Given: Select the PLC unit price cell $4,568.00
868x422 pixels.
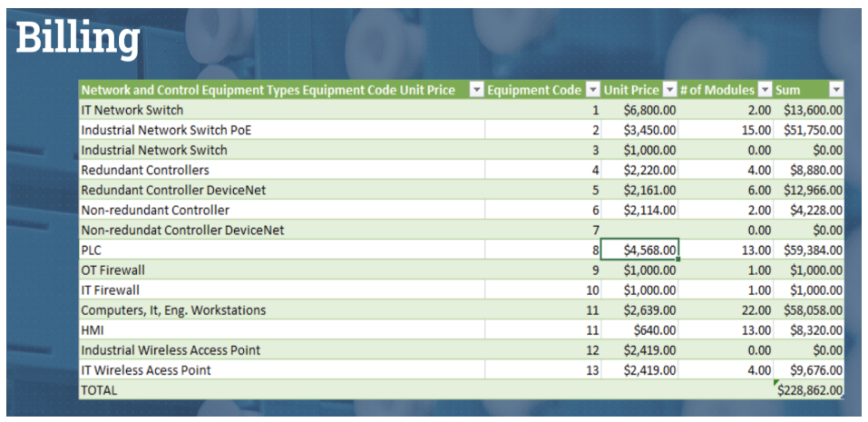Looking at the screenshot, I should tap(639, 250).
